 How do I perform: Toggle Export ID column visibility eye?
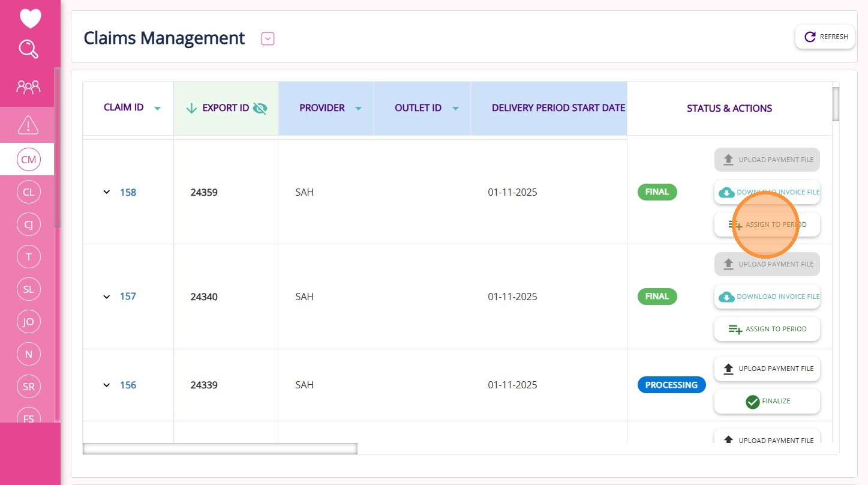point(260,108)
